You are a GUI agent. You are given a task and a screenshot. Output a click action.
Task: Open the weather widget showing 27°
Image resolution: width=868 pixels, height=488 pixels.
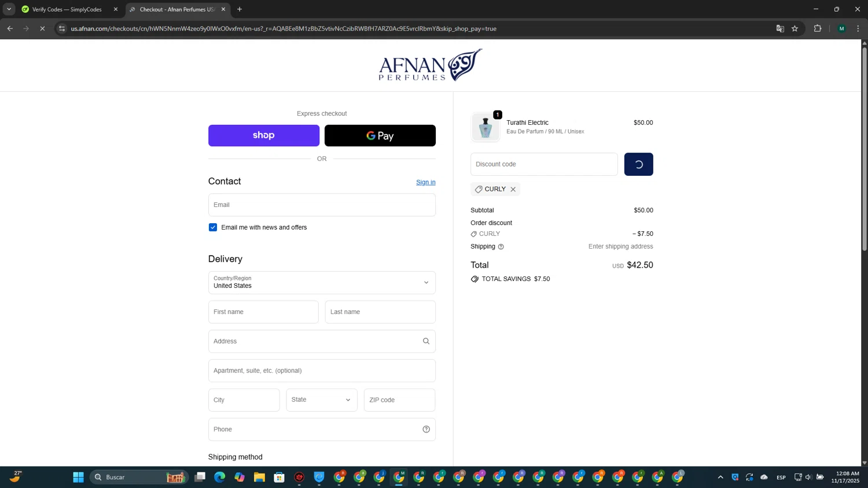(16, 476)
